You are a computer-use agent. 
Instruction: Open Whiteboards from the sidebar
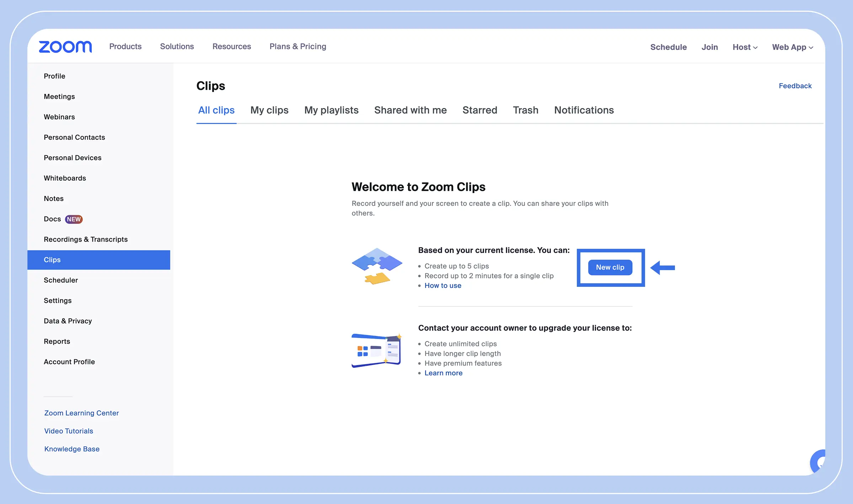[65, 178]
